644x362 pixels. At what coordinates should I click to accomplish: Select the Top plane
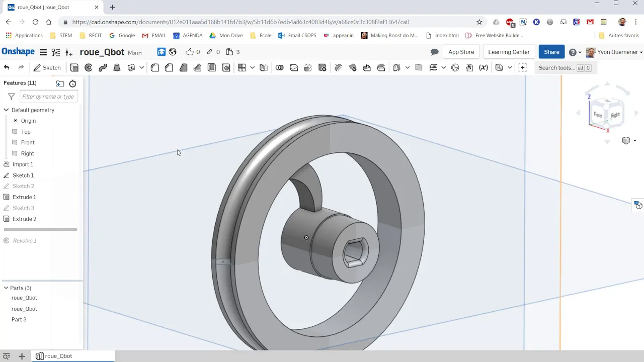26,132
